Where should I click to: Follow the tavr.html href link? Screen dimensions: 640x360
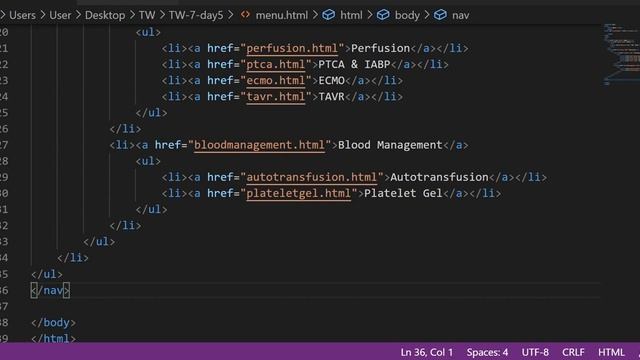(x=276, y=97)
